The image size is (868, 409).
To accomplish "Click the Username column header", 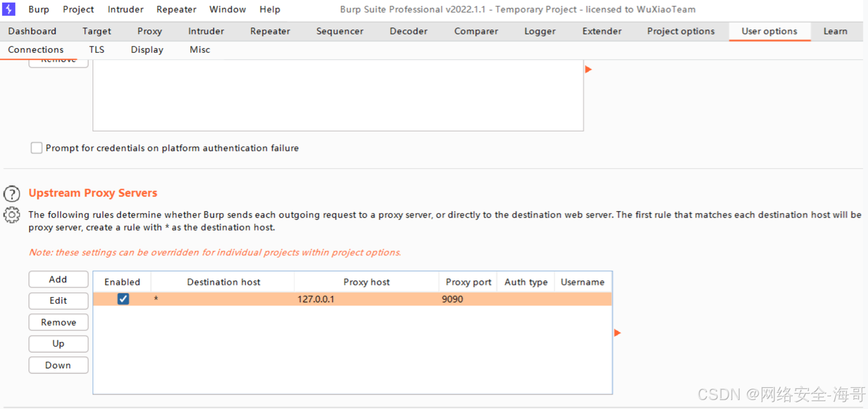I will pos(583,282).
